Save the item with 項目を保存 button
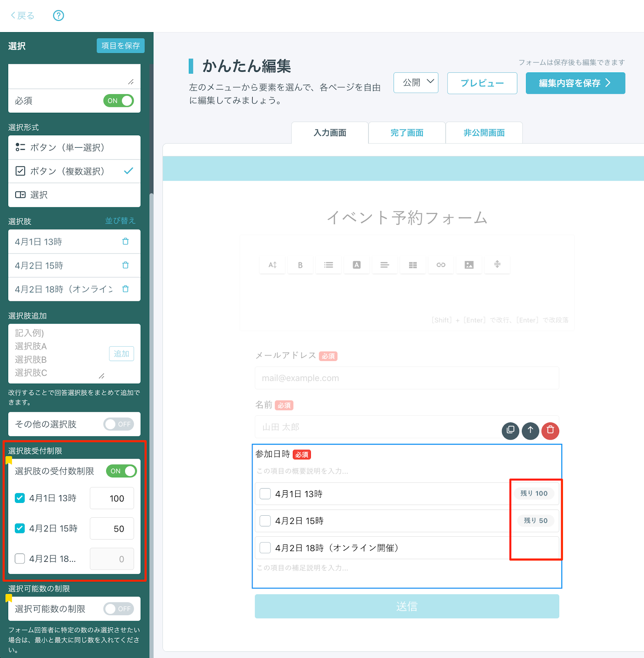 [120, 46]
